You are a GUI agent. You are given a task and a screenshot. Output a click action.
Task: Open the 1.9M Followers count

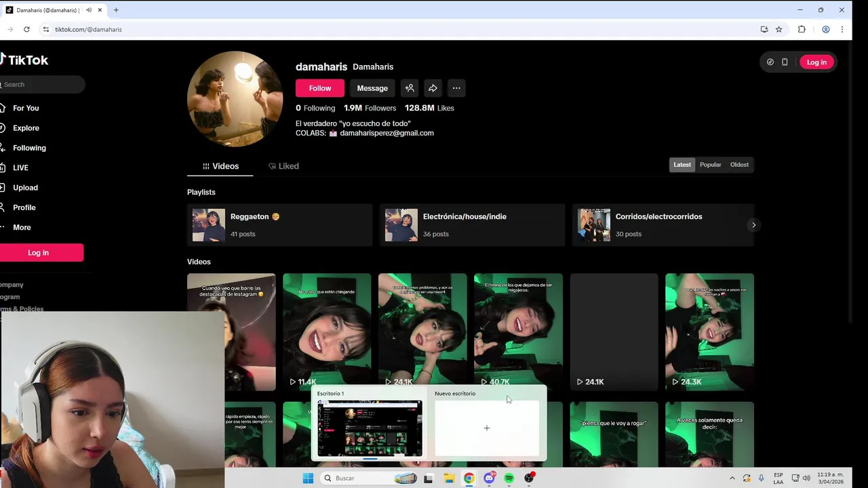click(370, 108)
